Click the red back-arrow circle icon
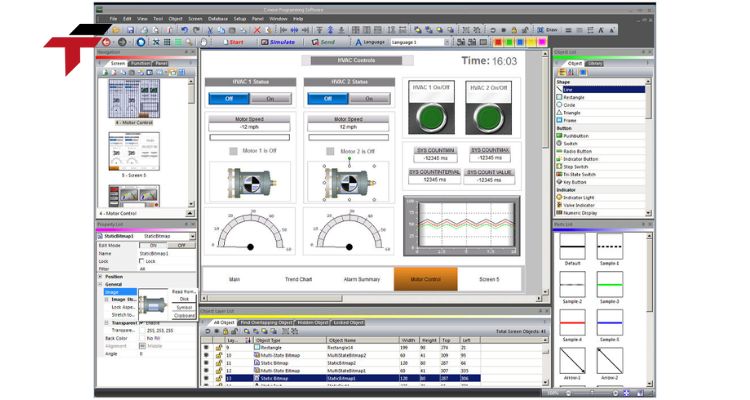Image resolution: width=750 pixels, height=400 pixels. pos(106,42)
